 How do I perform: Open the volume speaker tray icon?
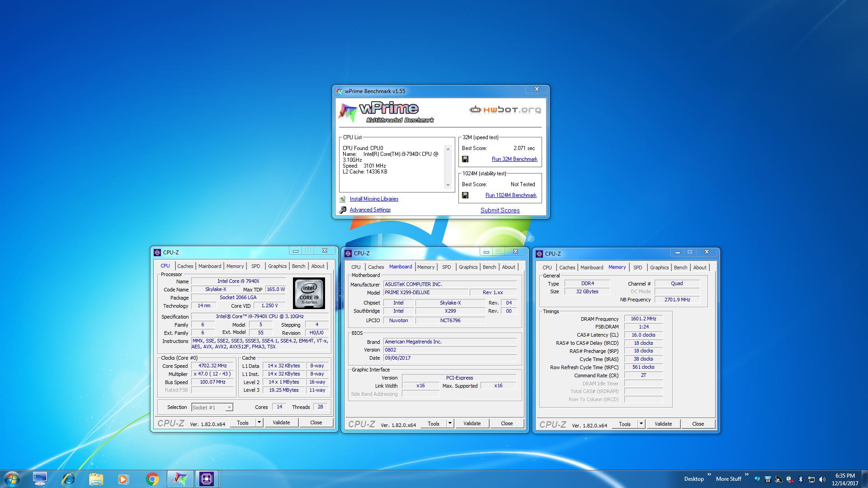[x=822, y=479]
